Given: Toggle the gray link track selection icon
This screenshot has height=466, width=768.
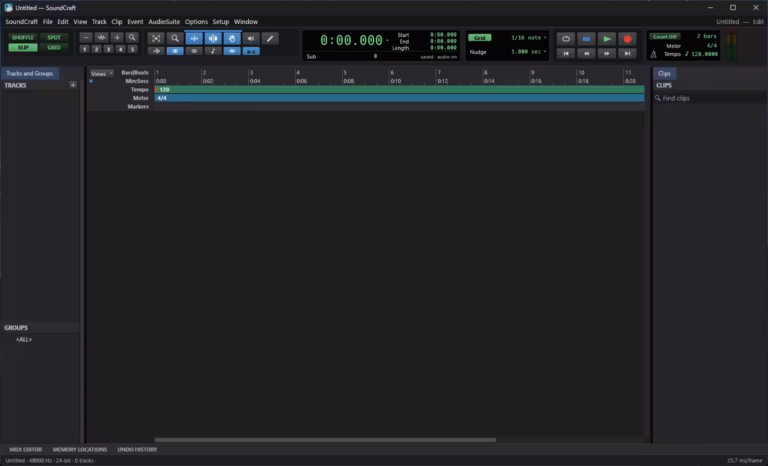Looking at the screenshot, I should coord(194,51).
